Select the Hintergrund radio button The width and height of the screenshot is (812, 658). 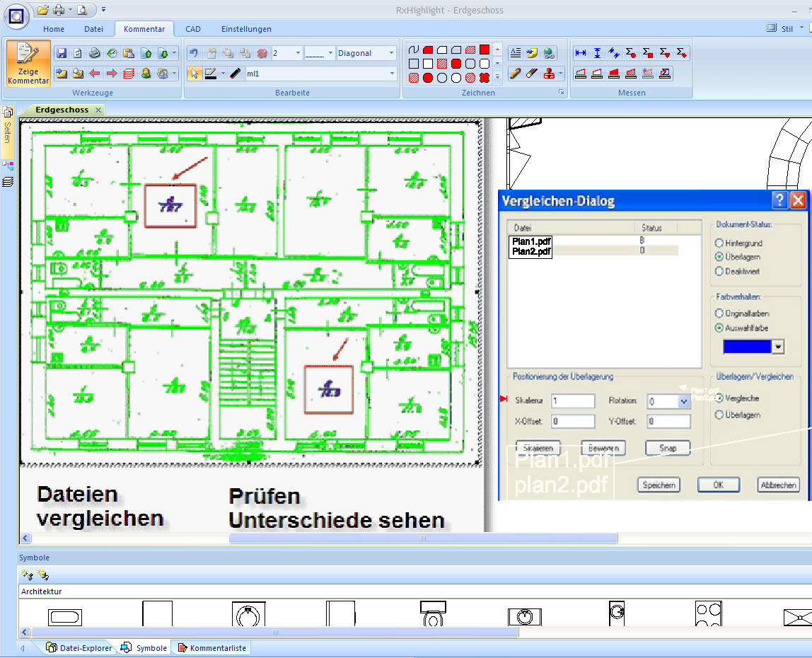click(x=719, y=243)
